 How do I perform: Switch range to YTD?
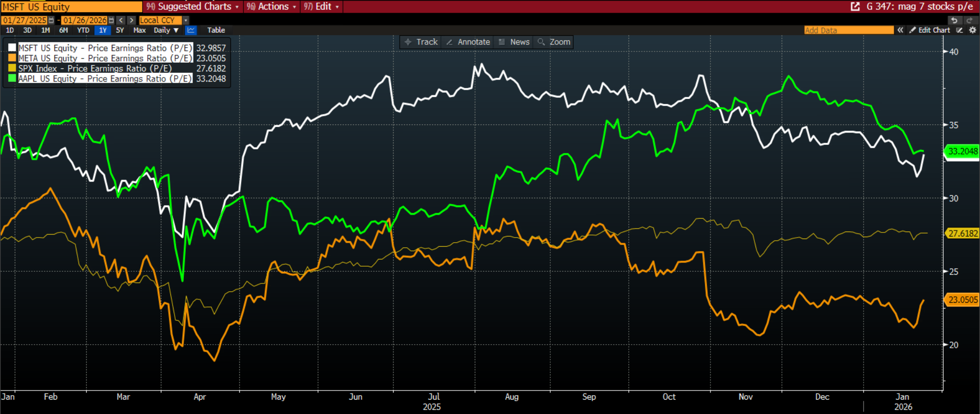click(x=83, y=30)
